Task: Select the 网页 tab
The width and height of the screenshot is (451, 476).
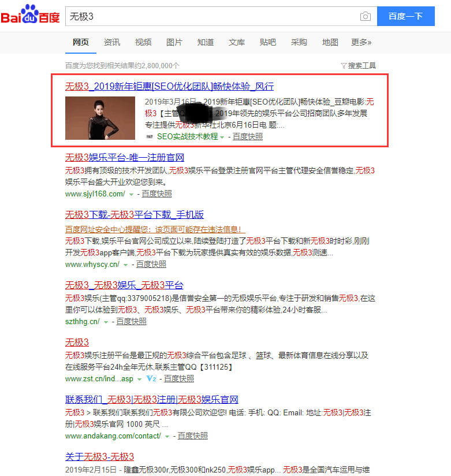Action: [x=81, y=42]
